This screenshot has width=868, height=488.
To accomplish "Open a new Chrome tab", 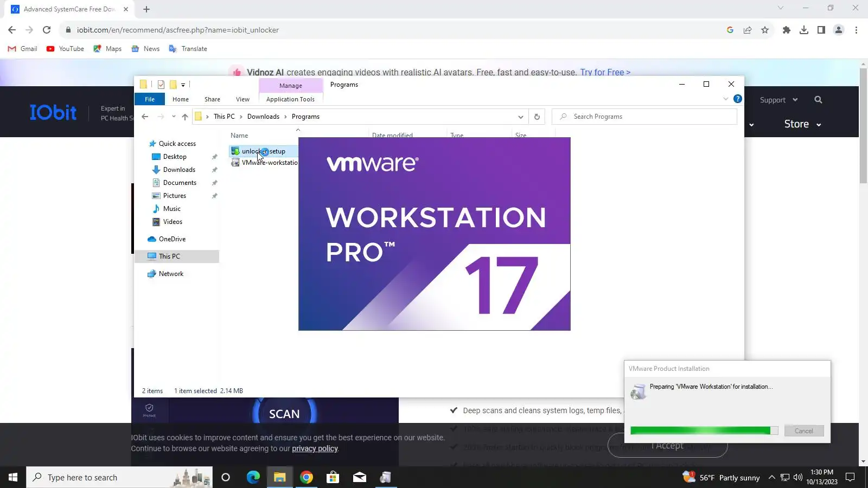I will (x=146, y=9).
